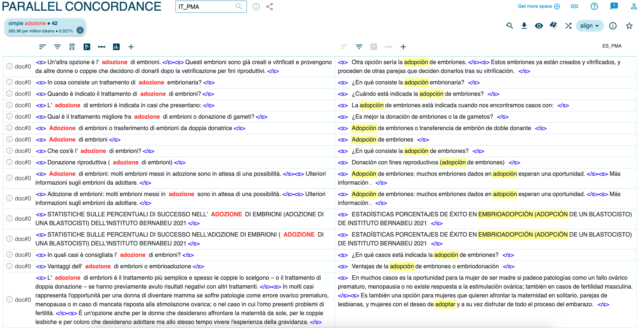
Task: Click the change criteria search icon
Action: (510, 26)
